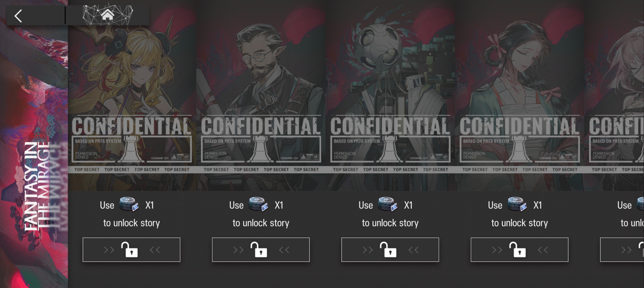Select Fantasy in the Mirage side banner
Screen dimensions: 644x288
(34, 144)
